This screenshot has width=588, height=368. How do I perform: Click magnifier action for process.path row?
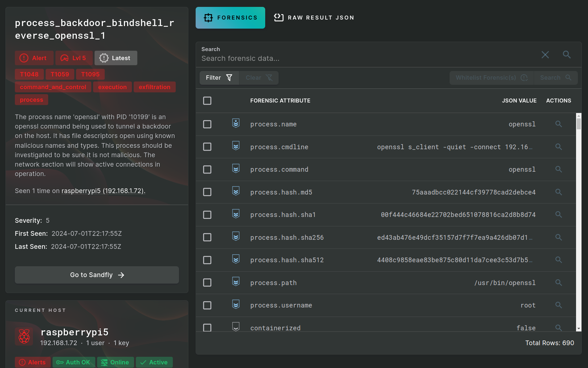[558, 283]
